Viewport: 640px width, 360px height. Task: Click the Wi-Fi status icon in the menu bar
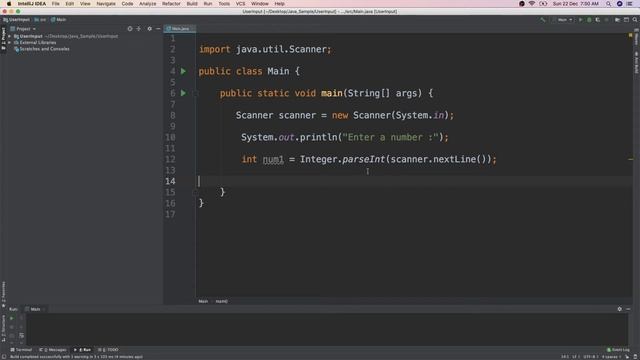(532, 4)
